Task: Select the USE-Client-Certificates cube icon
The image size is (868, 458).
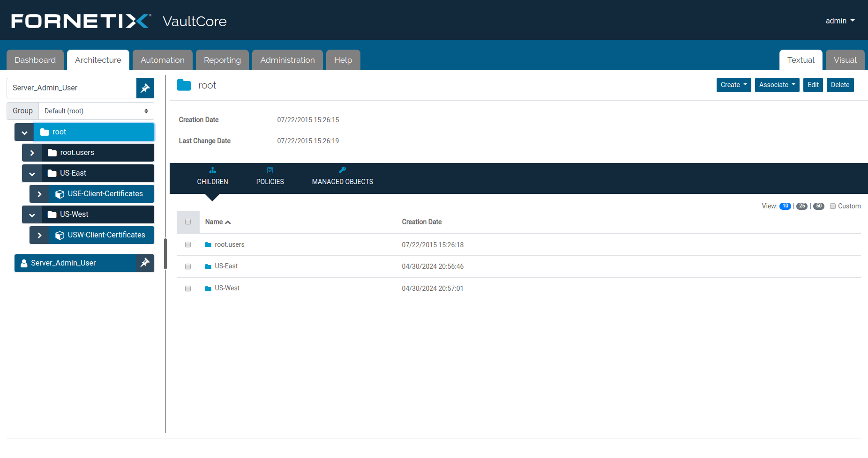Action: [60, 194]
